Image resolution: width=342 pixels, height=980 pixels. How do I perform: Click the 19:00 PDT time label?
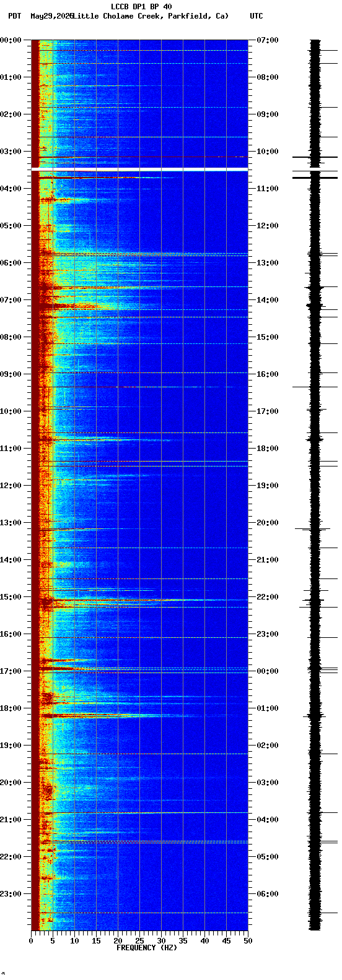coord(11,746)
